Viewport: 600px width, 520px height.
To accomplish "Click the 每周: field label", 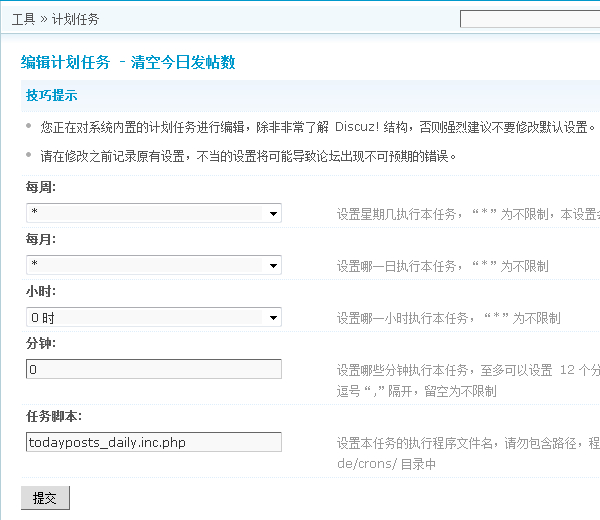I will tap(40, 187).
